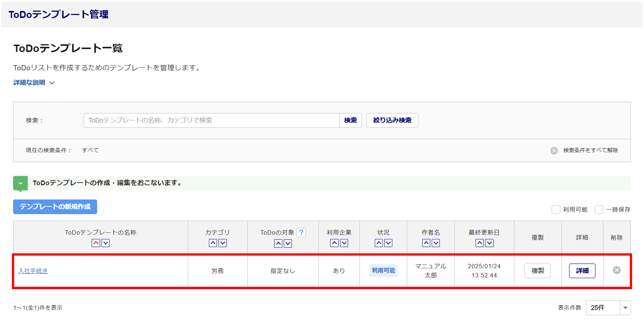Click 指定なし cell
The height and width of the screenshot is (325, 644).
(283, 271)
